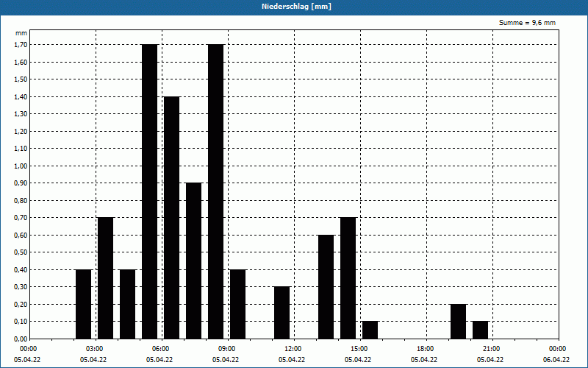Click the 0,10 mm bar ending at 21:00
The height and width of the screenshot is (368, 588).
pos(481,330)
